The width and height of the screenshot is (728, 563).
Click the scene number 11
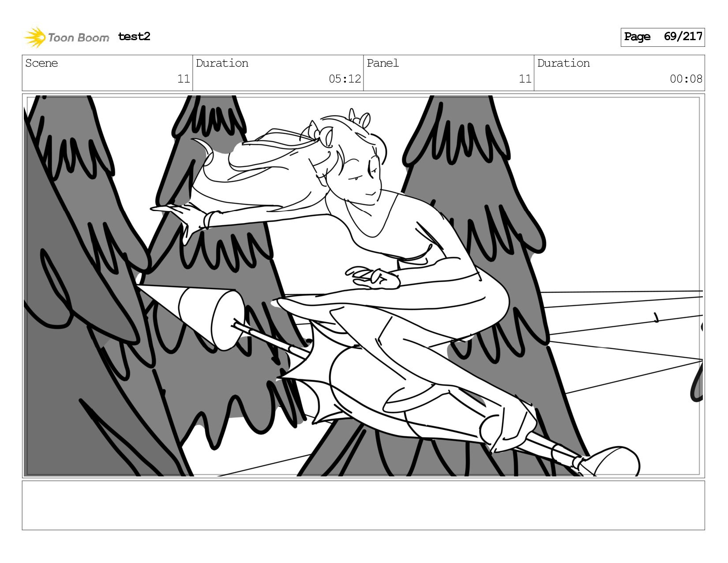pos(184,79)
